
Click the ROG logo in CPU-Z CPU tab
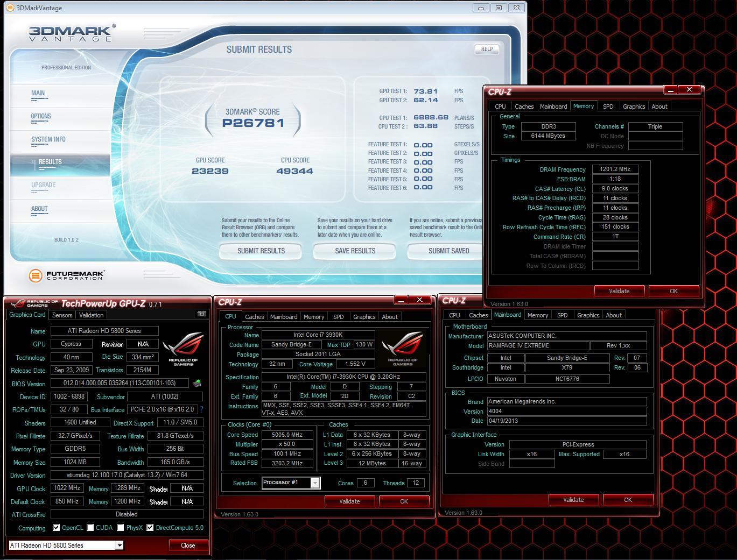pyautogui.click(x=403, y=349)
